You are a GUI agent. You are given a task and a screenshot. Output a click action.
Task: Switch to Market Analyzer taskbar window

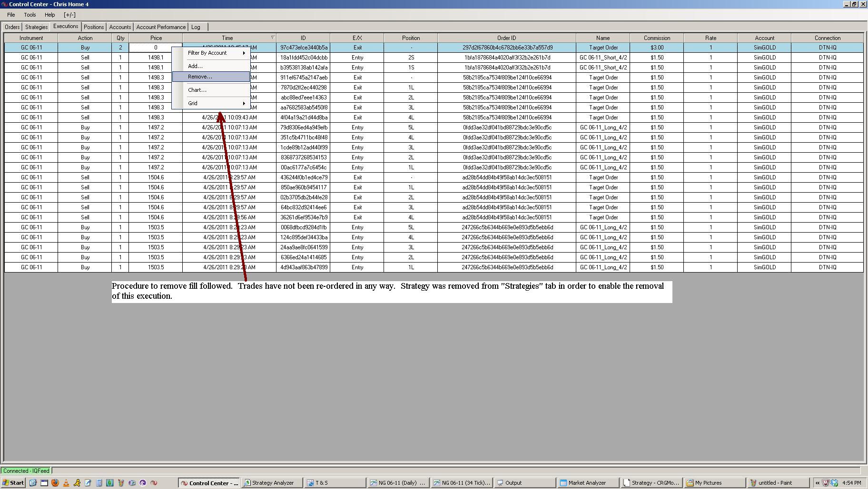click(x=588, y=483)
